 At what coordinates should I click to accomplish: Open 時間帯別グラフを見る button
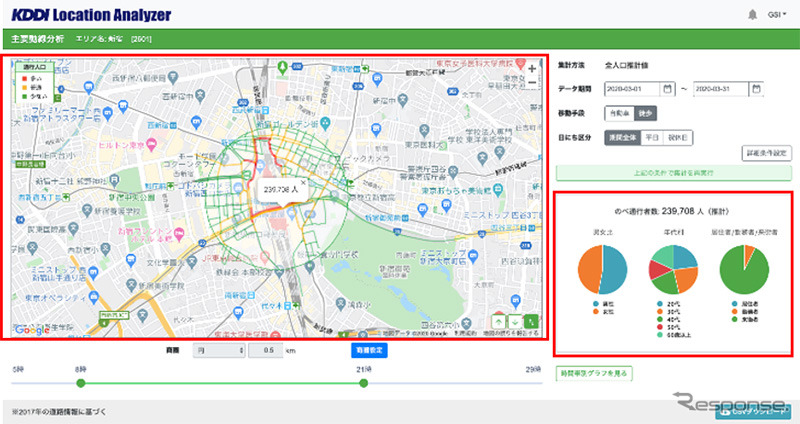594,373
